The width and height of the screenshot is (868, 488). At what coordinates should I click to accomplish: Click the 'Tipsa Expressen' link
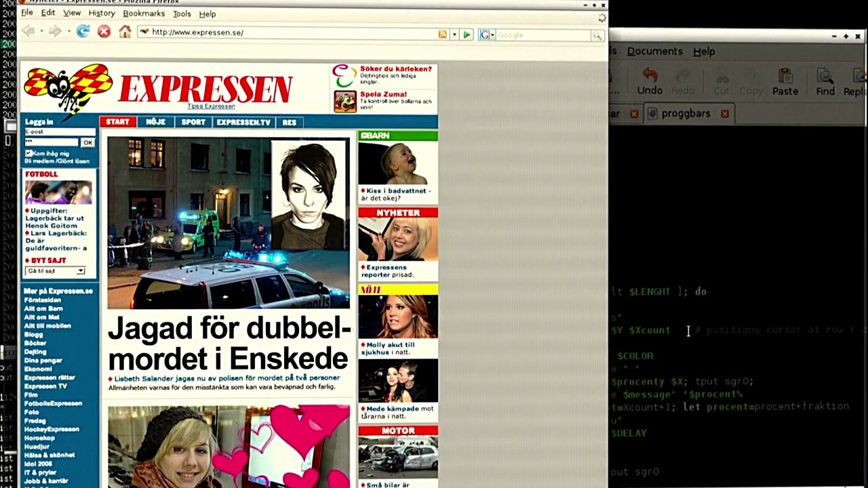(x=212, y=106)
